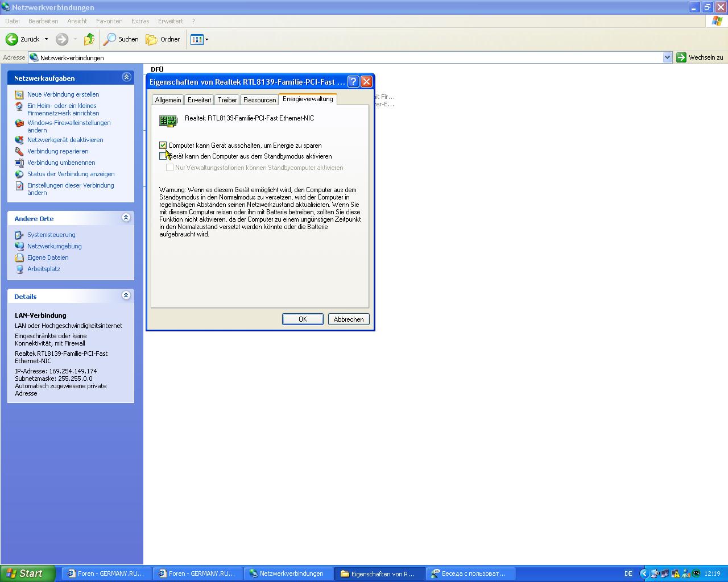Viewport: 728px width, 582px height.
Task: Click the address bar Netzwerkverbindungen icon
Action: click(34, 57)
